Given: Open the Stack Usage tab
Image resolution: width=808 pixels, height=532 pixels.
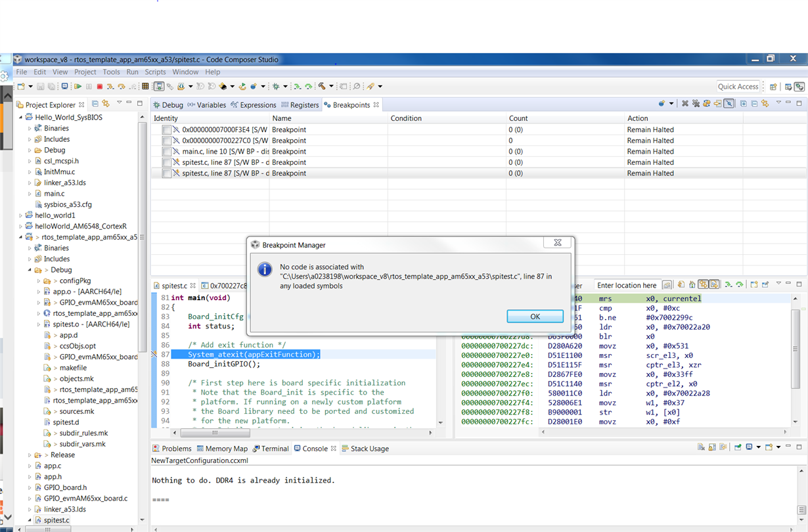Looking at the screenshot, I should click(365, 449).
